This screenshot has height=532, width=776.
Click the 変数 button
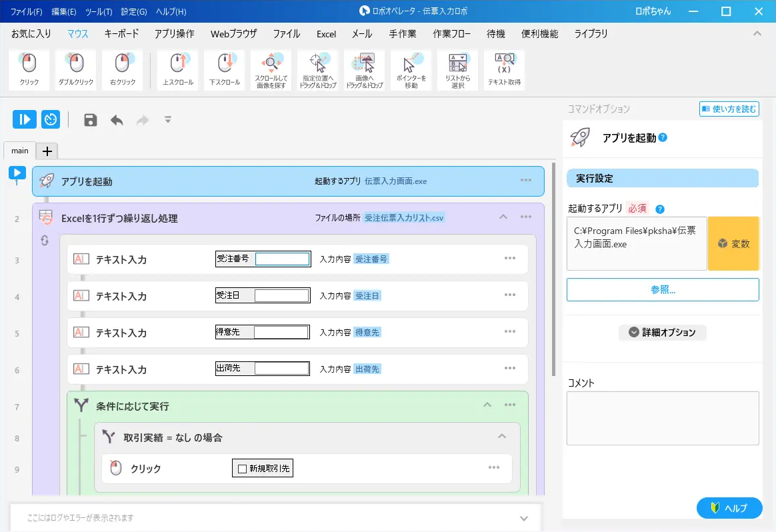coord(733,243)
